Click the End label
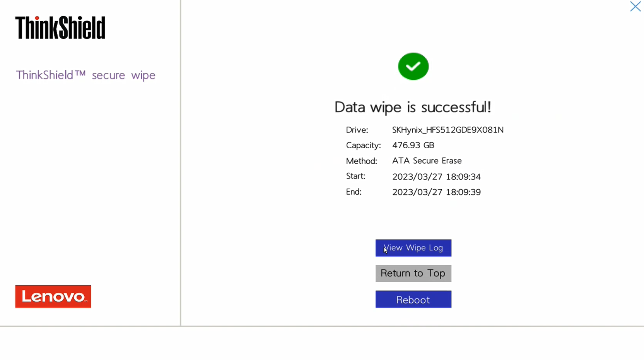 [354, 192]
